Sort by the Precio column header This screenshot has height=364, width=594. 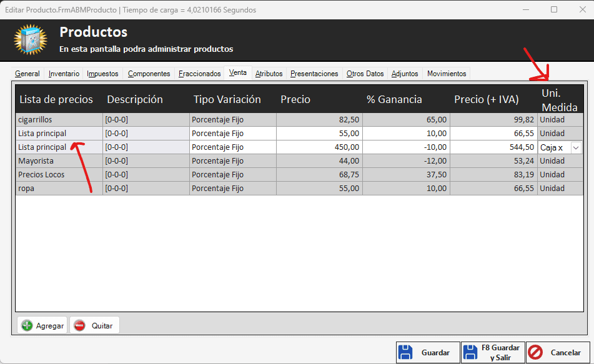click(x=295, y=99)
